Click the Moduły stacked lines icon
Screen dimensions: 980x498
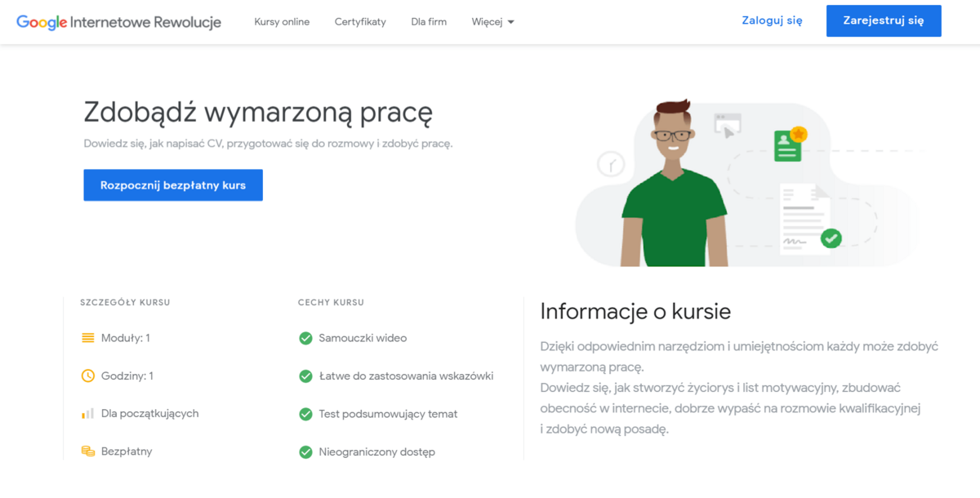[88, 338]
